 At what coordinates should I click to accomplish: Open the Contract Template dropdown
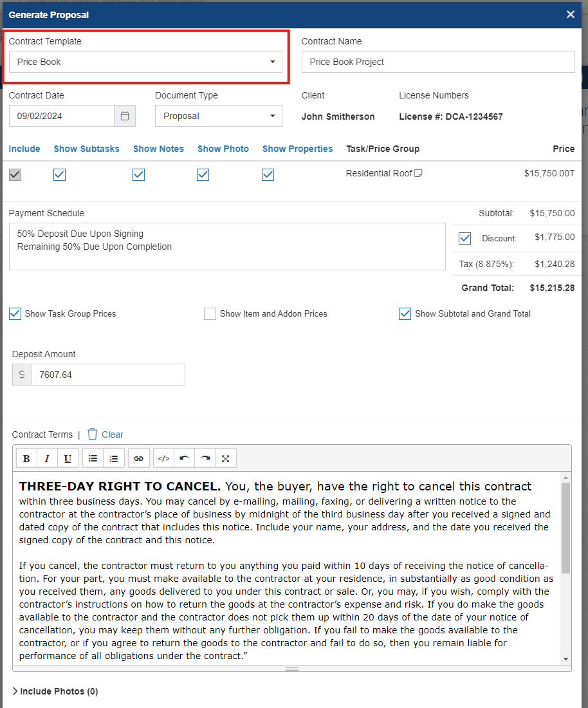272,62
